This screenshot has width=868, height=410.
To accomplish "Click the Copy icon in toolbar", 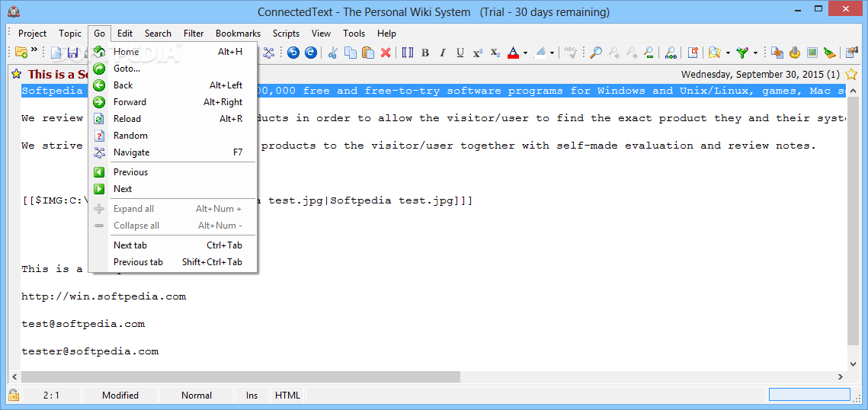I will click(351, 53).
